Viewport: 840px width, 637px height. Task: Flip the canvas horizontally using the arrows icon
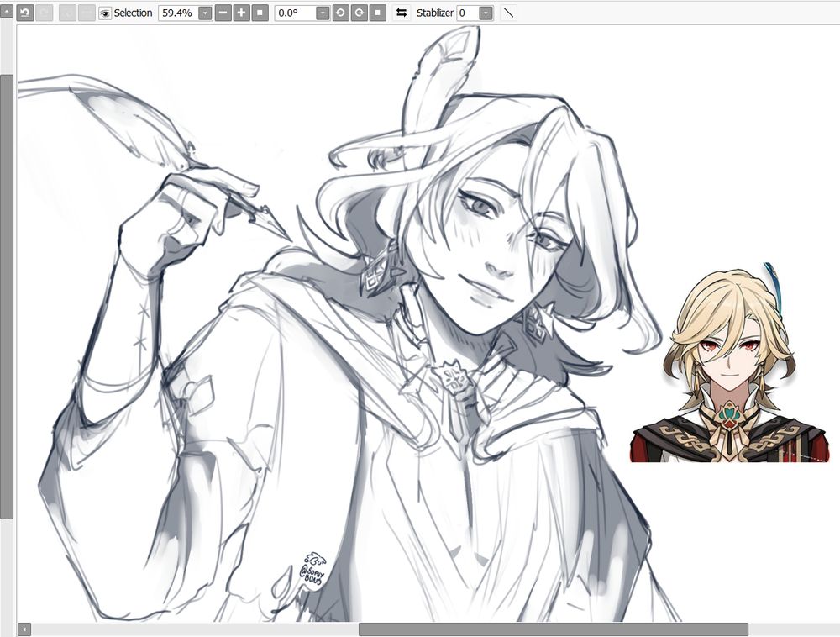click(x=402, y=13)
